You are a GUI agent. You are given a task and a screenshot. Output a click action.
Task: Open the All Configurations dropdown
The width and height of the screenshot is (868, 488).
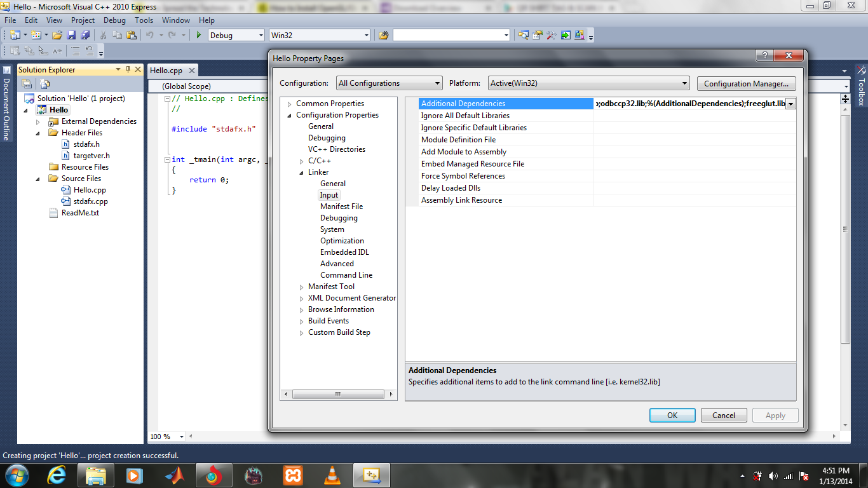click(436, 83)
